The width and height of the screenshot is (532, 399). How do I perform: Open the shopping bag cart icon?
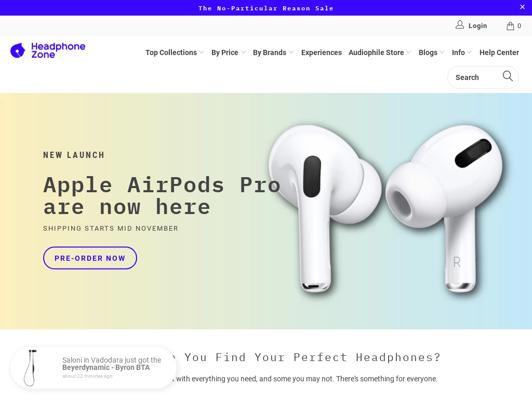(510, 26)
